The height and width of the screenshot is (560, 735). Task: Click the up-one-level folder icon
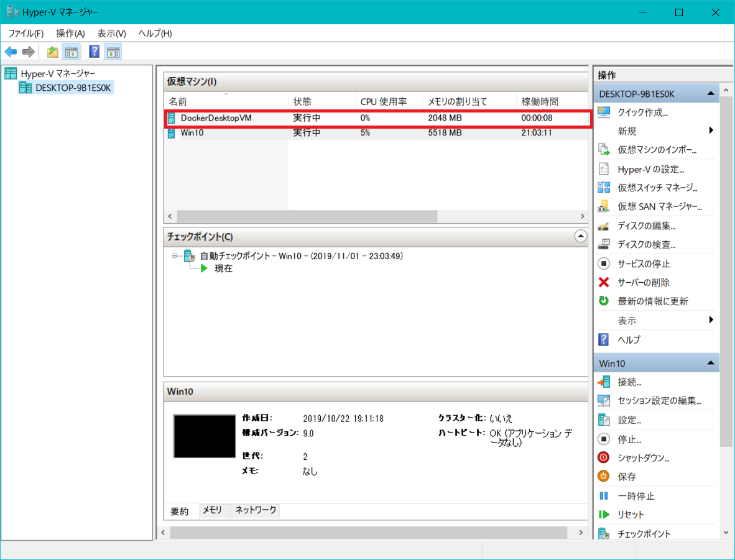[52, 52]
